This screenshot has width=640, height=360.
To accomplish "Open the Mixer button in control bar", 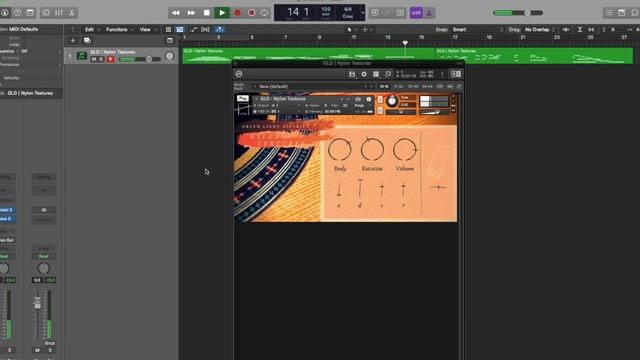I will click(59, 13).
